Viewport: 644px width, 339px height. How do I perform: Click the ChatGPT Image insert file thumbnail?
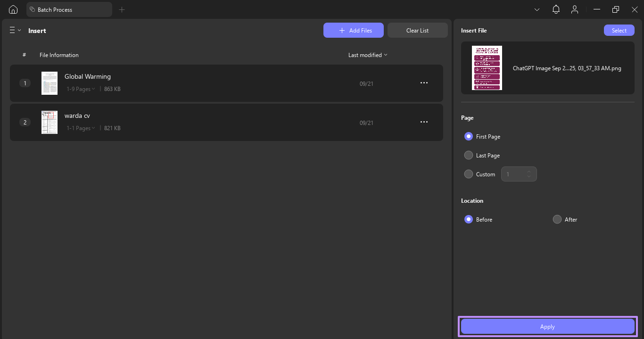click(487, 68)
